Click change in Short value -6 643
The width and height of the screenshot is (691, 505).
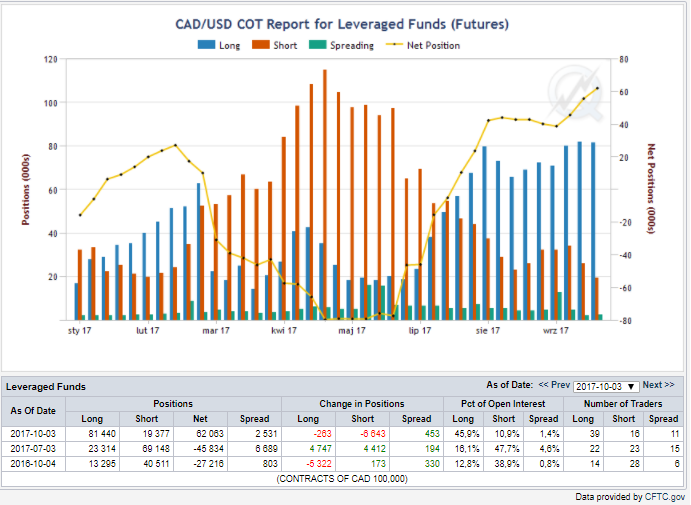[373, 434]
